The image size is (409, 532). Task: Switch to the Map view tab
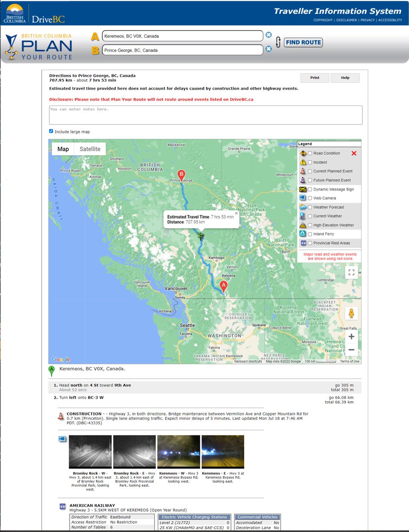(63, 149)
